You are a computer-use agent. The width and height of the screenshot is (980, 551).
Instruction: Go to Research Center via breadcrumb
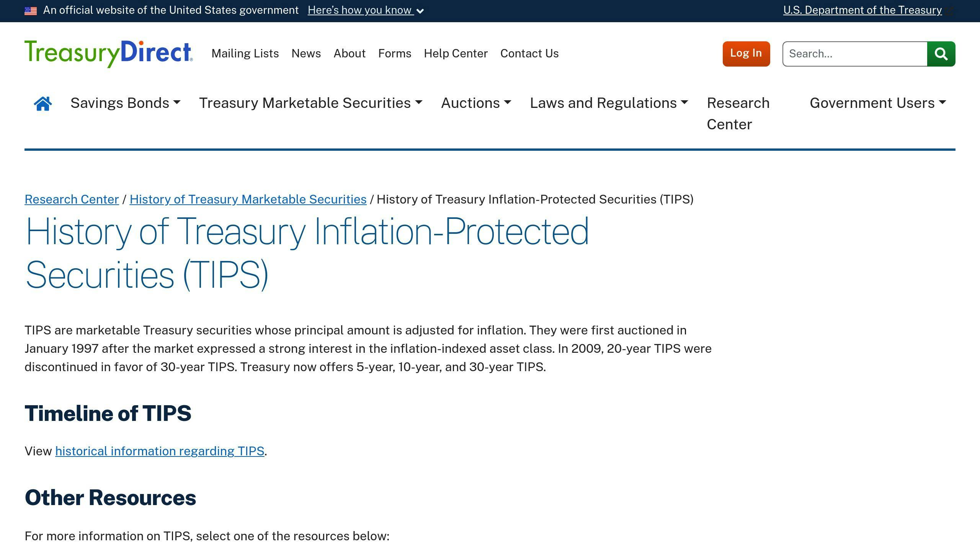[72, 199]
